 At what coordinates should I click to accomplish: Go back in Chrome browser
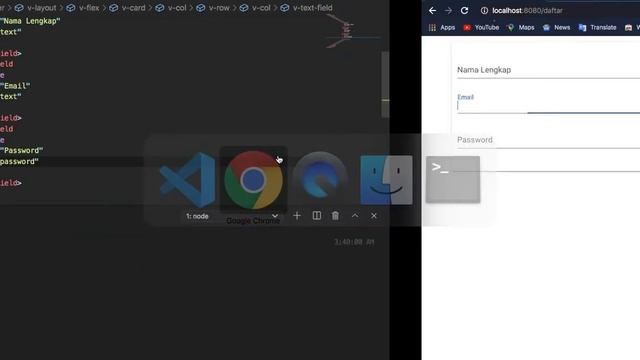(432, 11)
